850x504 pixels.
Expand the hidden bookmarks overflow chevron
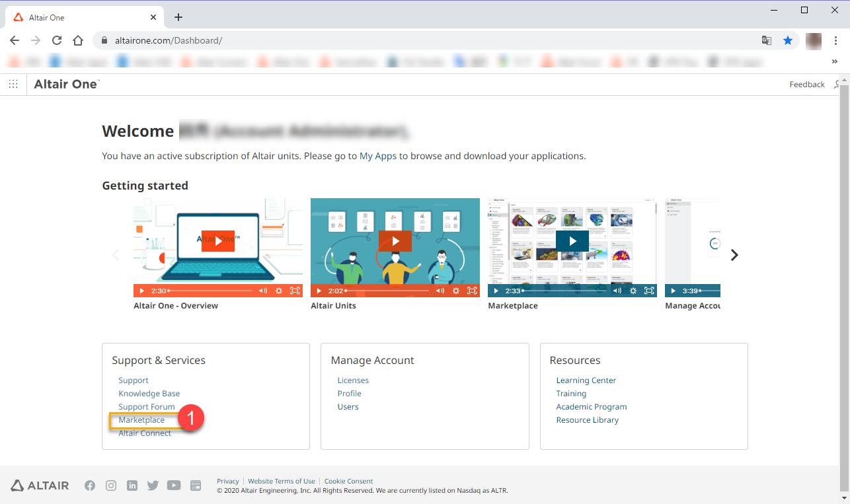[x=834, y=61]
